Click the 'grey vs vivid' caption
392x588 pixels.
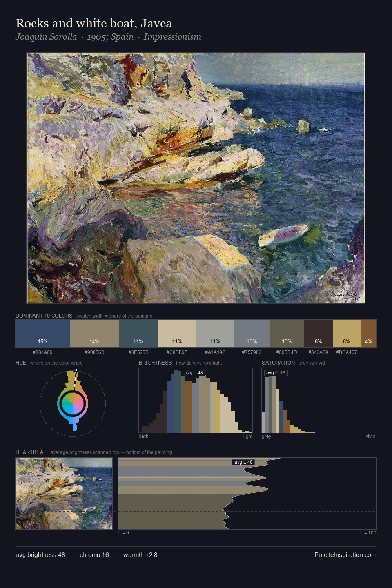[312, 363]
